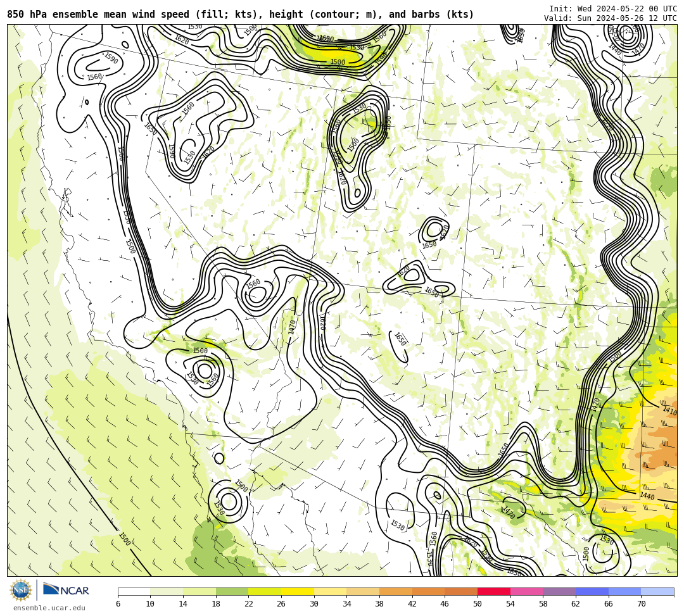
Task: Open the ensemble.ucar.edu link text
Action: point(49,608)
